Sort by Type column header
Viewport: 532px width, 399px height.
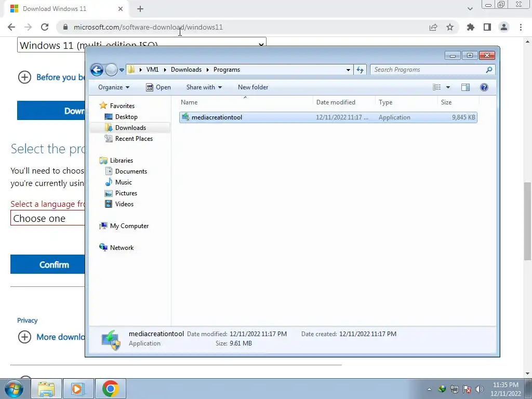[406, 102]
